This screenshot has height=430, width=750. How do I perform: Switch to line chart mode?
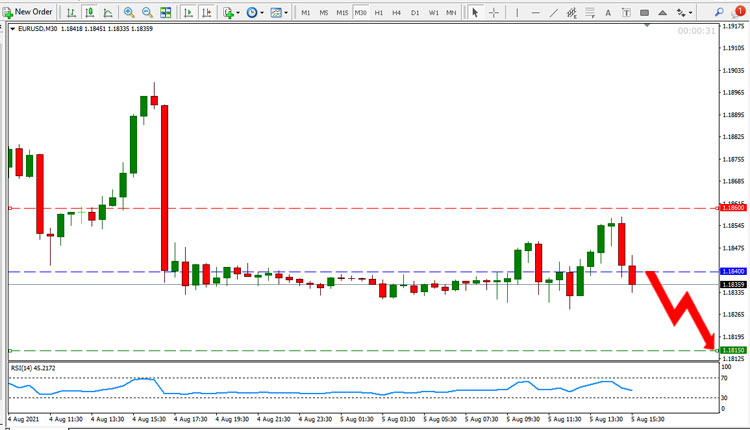[108, 13]
